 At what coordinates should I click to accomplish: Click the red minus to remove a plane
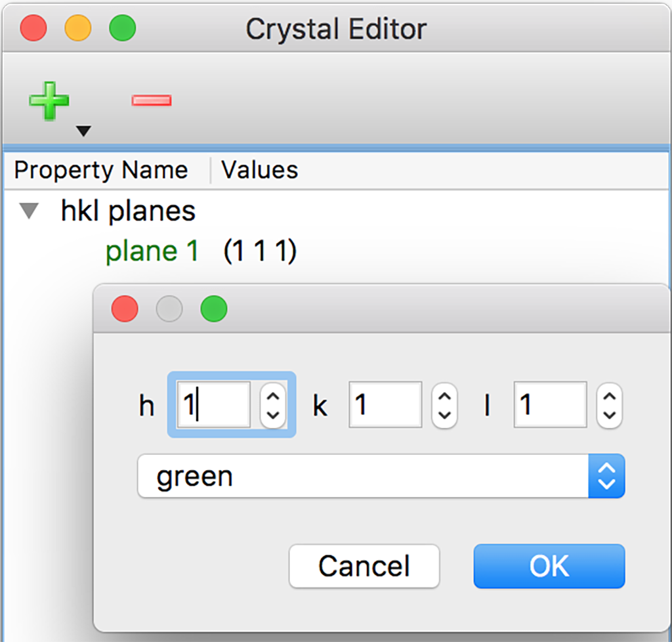pyautogui.click(x=150, y=100)
